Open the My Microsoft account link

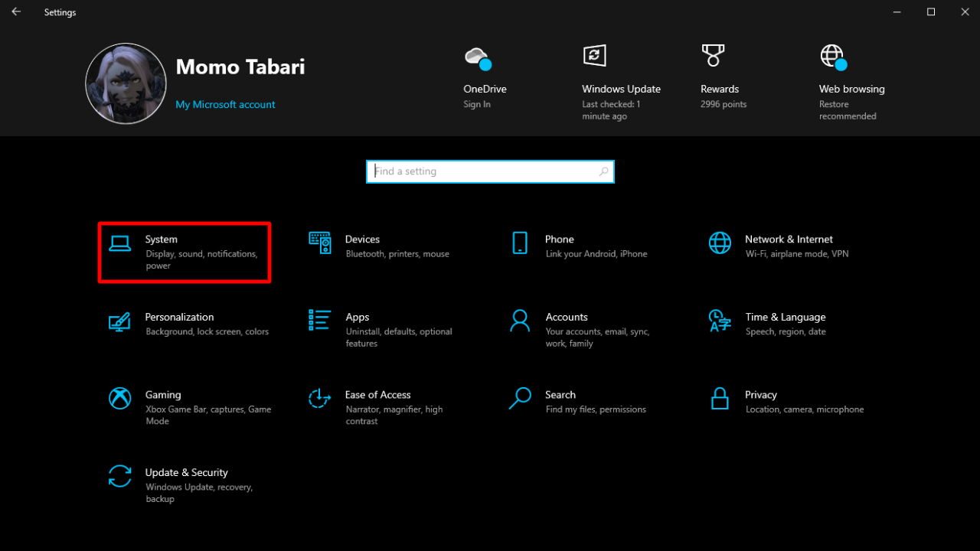pyautogui.click(x=225, y=105)
